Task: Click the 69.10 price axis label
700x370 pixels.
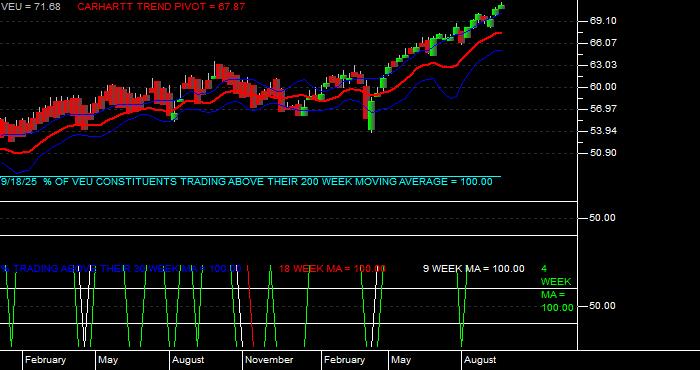Action: [x=603, y=21]
